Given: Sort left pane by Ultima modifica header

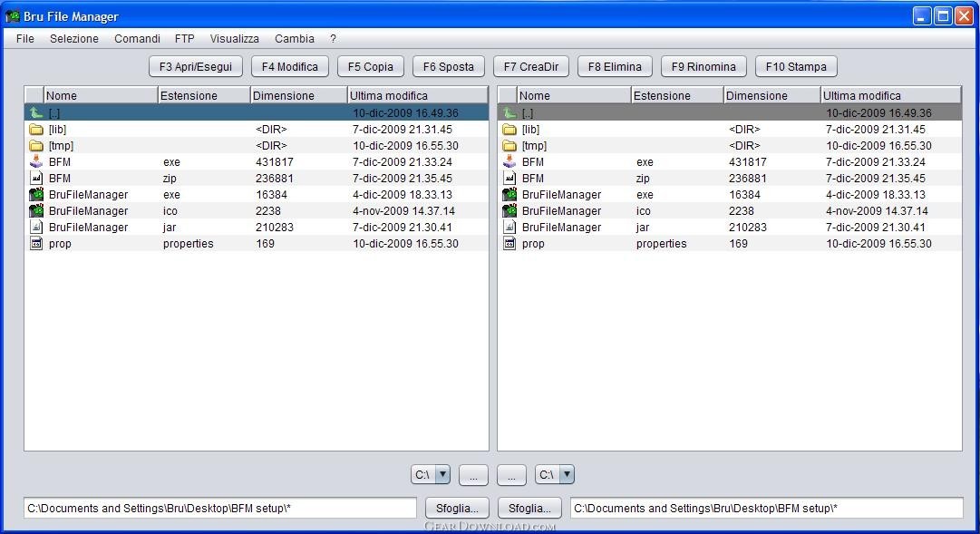Looking at the screenshot, I should pos(418,96).
